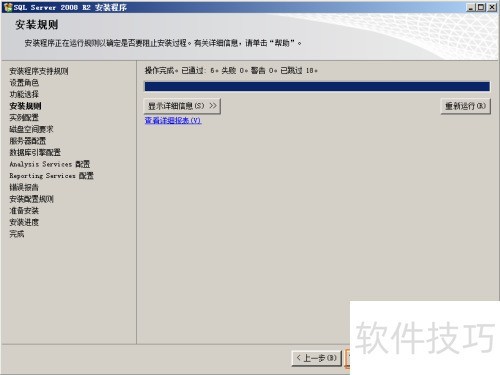Click the installation rules progress bar

(x=317, y=86)
